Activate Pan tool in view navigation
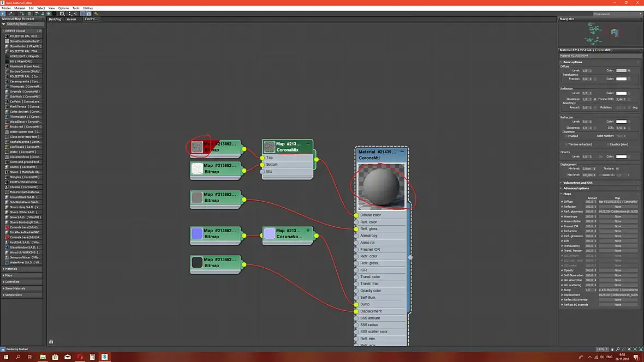The width and height of the screenshot is (644, 362). coord(612,349)
